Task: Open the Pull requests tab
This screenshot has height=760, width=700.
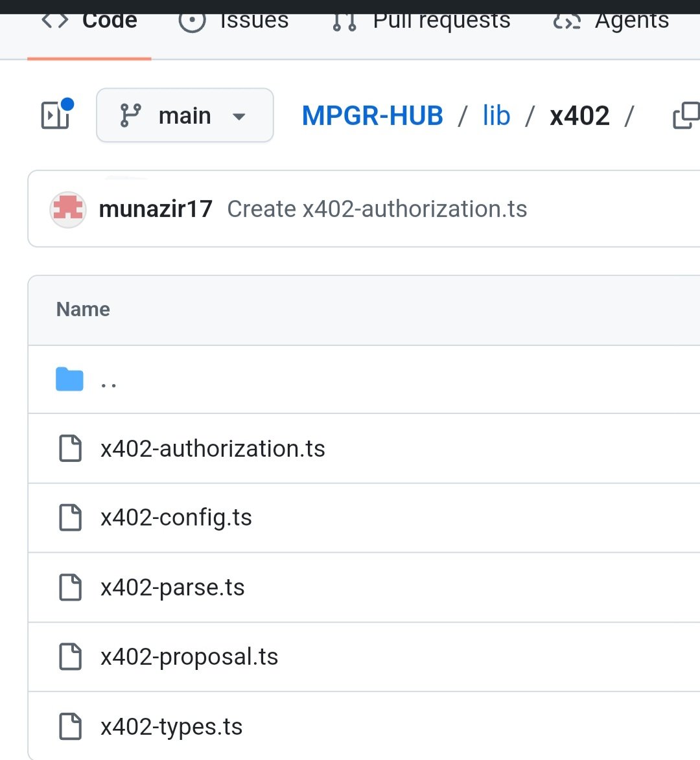Action: pos(421,22)
